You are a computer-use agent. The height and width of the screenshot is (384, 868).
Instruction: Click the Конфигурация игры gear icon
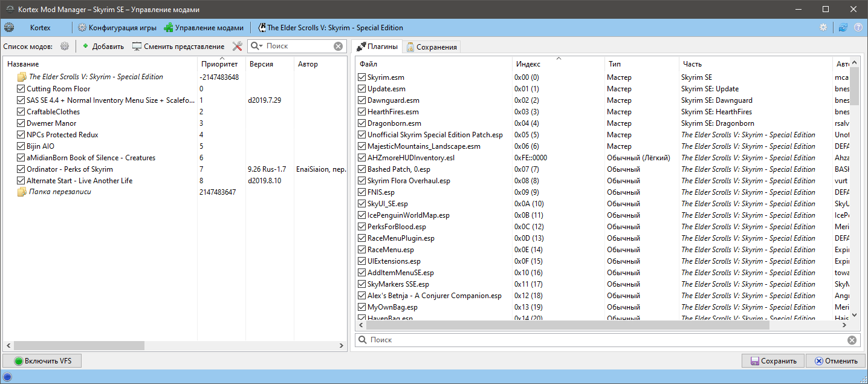pyautogui.click(x=82, y=27)
